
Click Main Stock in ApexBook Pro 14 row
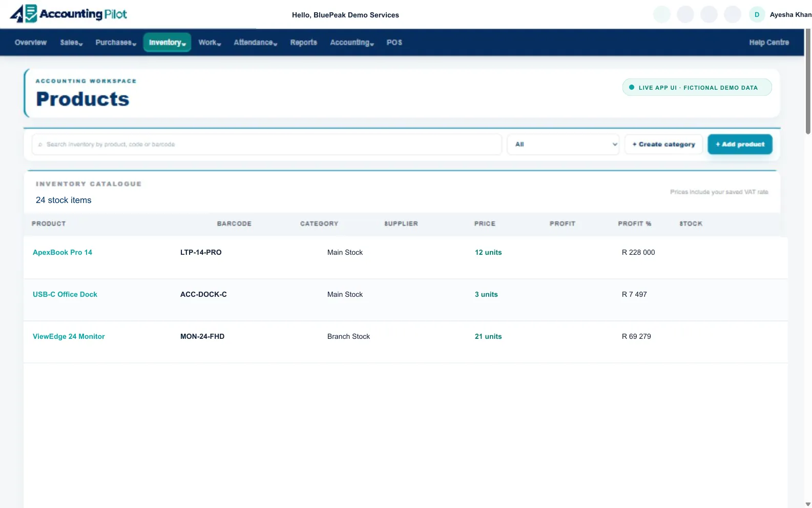point(345,252)
